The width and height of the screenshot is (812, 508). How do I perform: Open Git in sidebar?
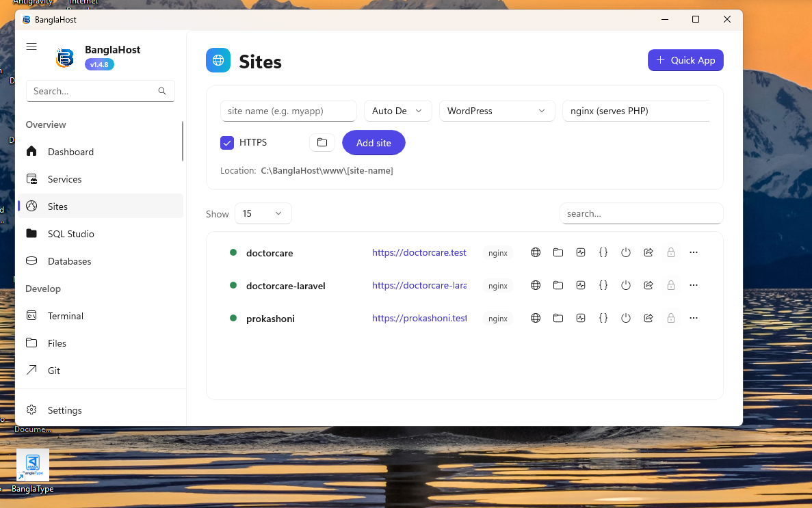coord(101,371)
